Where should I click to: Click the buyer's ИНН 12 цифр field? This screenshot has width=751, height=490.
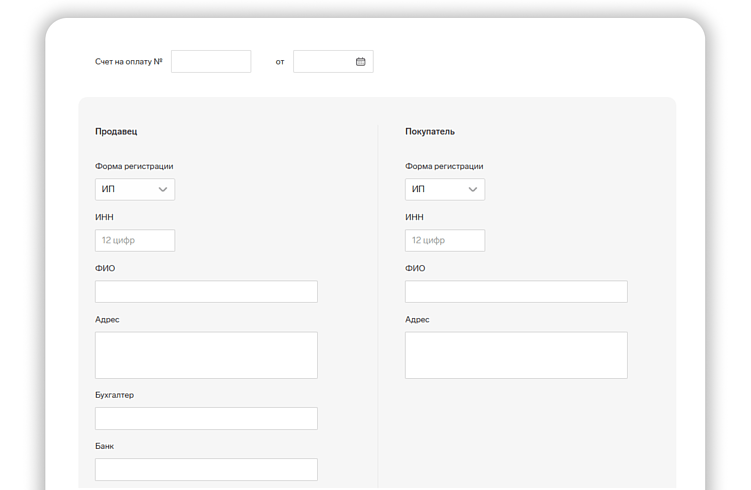445,241
